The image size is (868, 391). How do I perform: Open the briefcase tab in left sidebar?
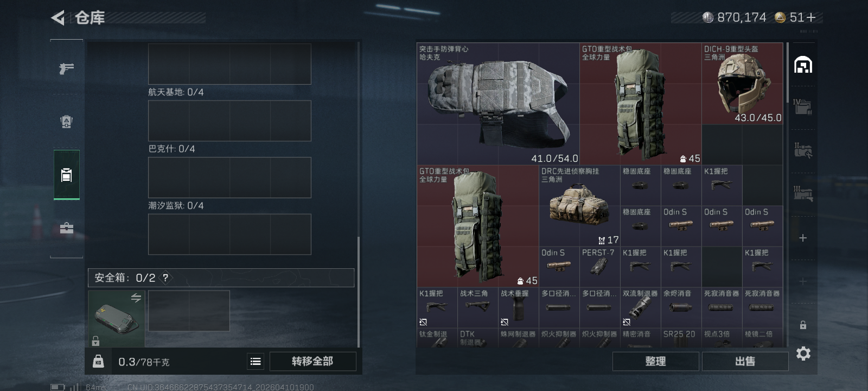pyautogui.click(x=66, y=228)
